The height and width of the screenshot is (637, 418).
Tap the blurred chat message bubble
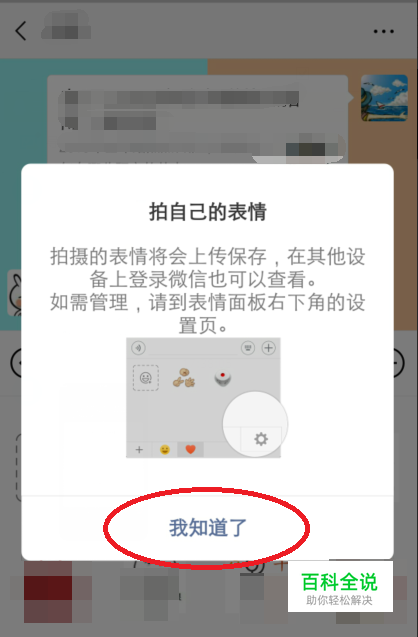[x=198, y=119]
